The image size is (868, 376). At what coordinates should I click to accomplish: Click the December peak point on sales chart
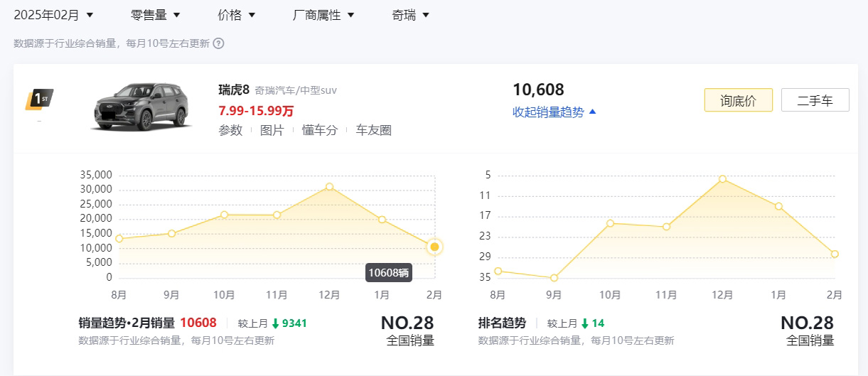pyautogui.click(x=329, y=186)
